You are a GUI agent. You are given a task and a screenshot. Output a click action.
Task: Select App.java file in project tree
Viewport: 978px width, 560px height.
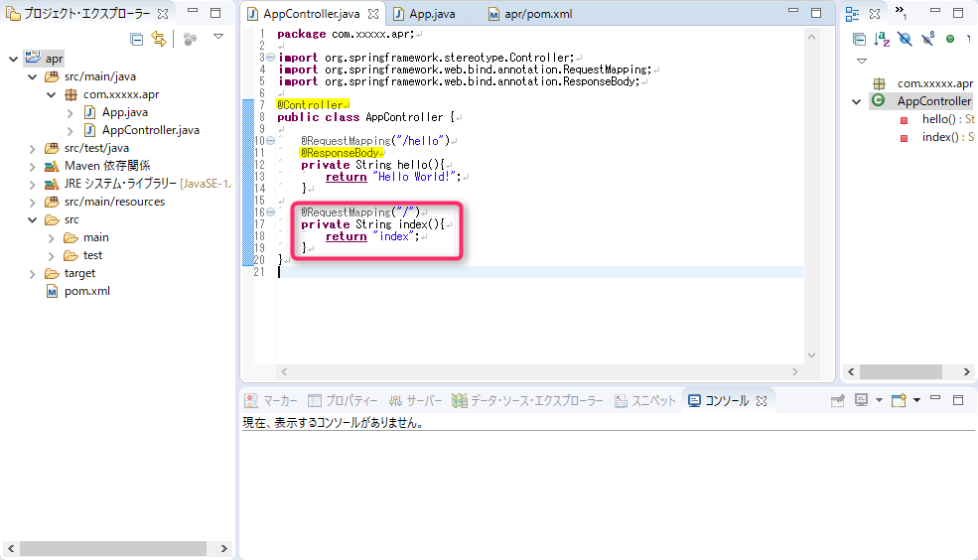[x=125, y=112]
